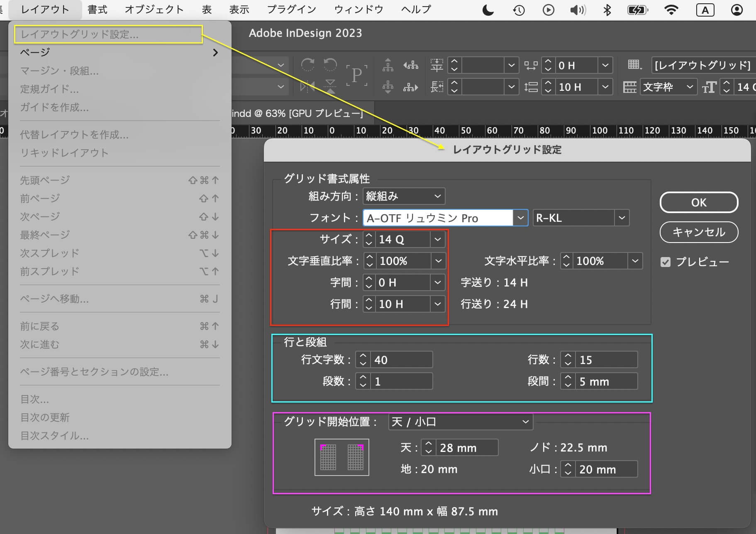Image resolution: width=756 pixels, height=534 pixels.
Task: Open the レイアウト menu
Action: (45, 10)
